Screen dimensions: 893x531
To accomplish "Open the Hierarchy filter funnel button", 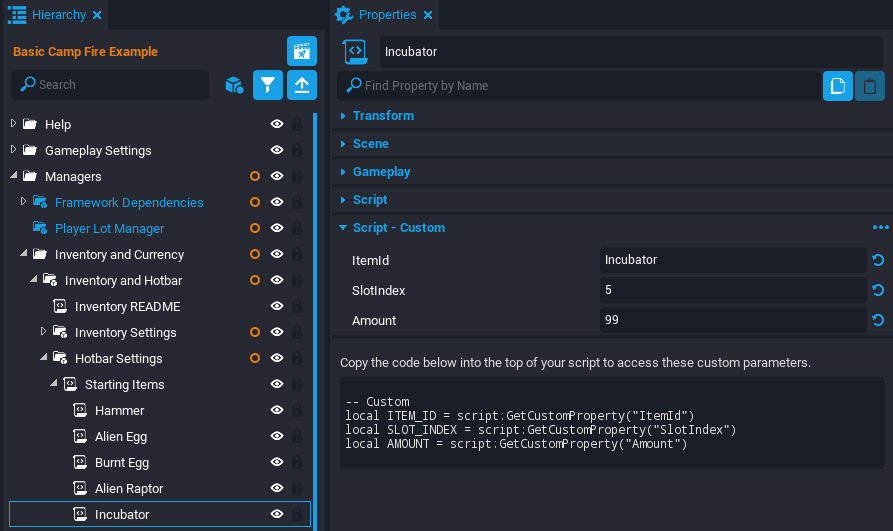I will [267, 85].
